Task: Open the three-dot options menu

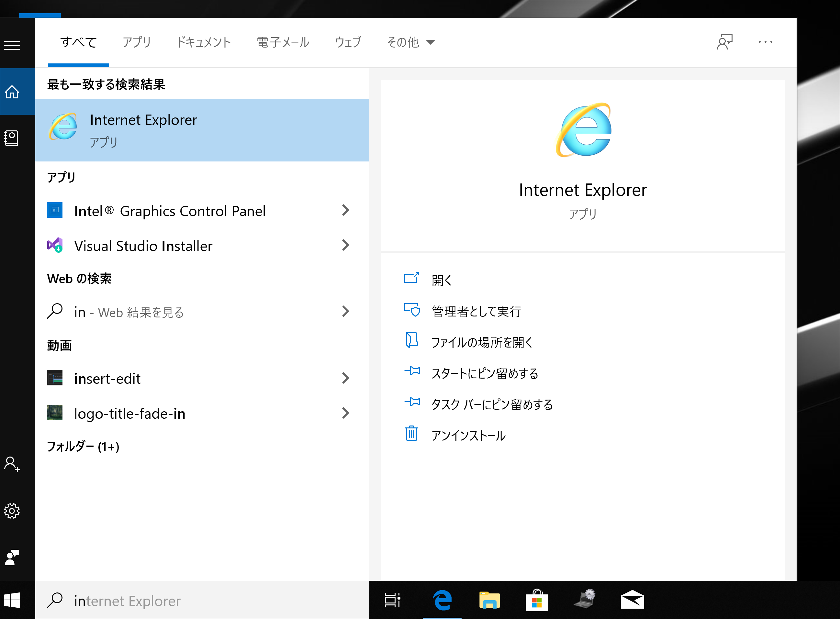Action: (765, 42)
